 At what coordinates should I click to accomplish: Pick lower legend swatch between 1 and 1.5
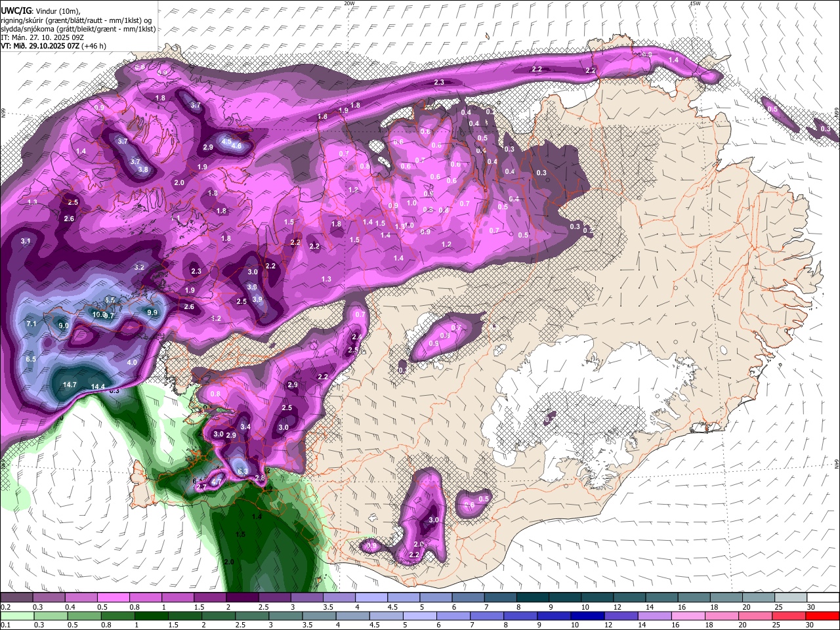(150, 616)
